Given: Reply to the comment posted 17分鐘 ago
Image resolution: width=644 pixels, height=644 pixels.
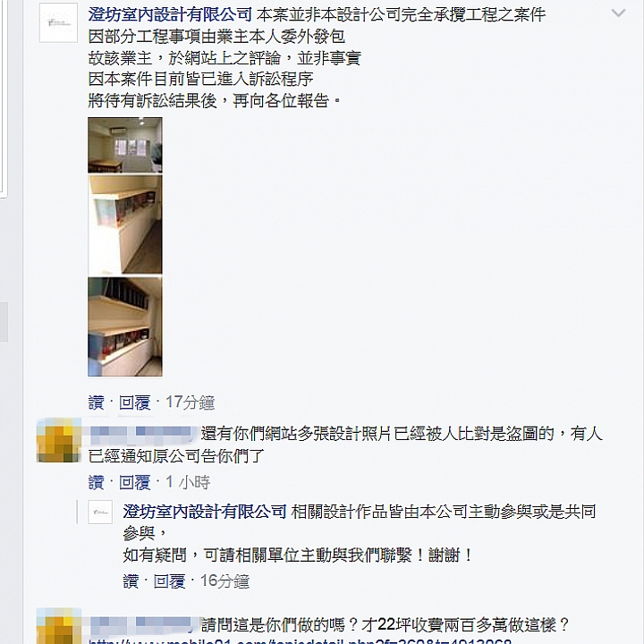Looking at the screenshot, I should coord(135,402).
